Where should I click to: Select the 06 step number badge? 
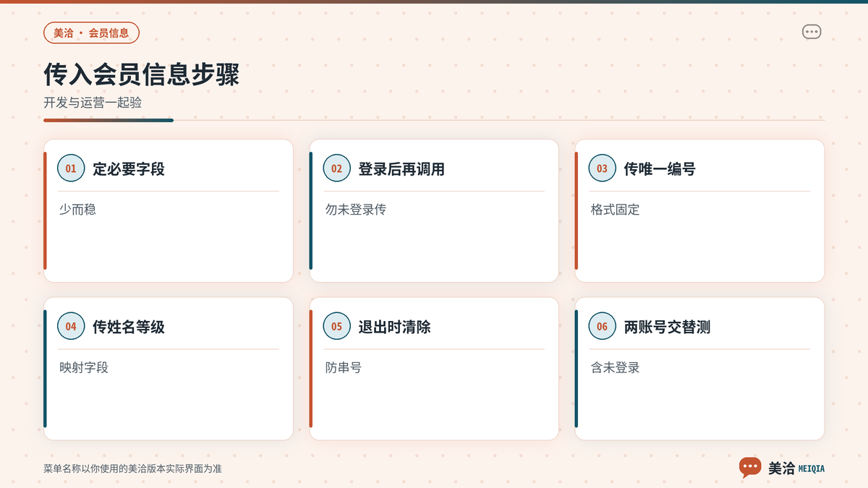tap(602, 327)
